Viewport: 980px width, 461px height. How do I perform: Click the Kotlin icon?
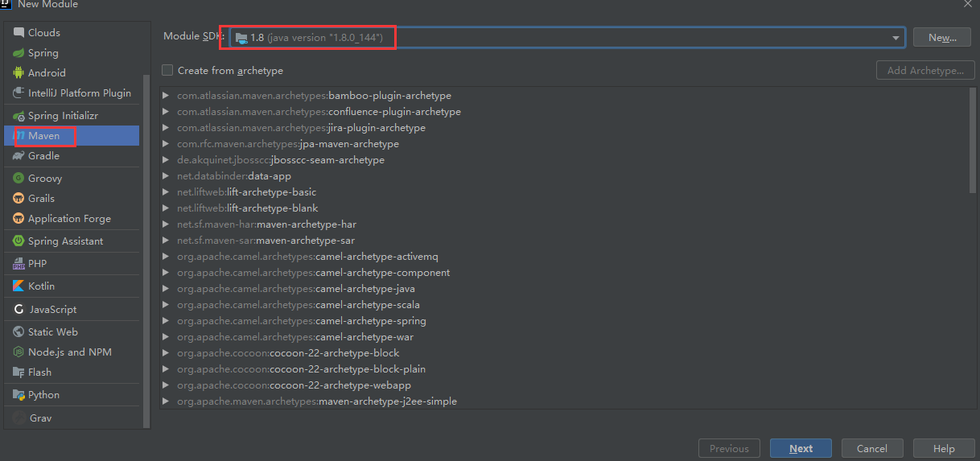(x=19, y=286)
